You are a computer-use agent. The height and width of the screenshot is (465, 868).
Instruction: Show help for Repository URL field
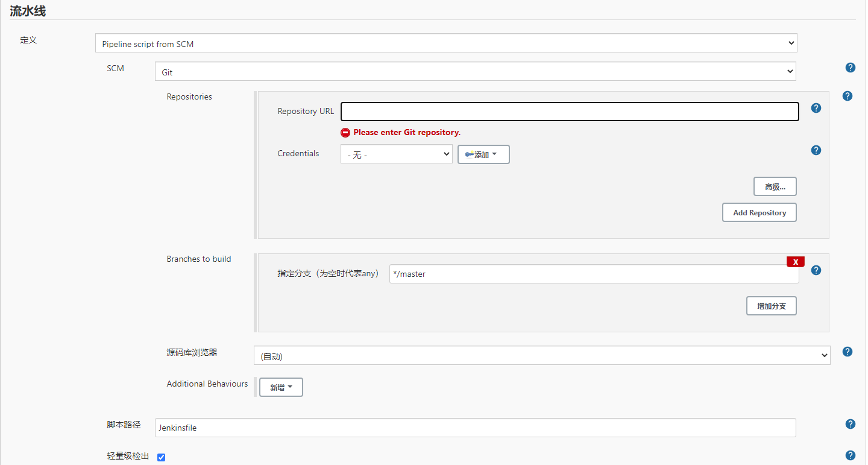(816, 108)
